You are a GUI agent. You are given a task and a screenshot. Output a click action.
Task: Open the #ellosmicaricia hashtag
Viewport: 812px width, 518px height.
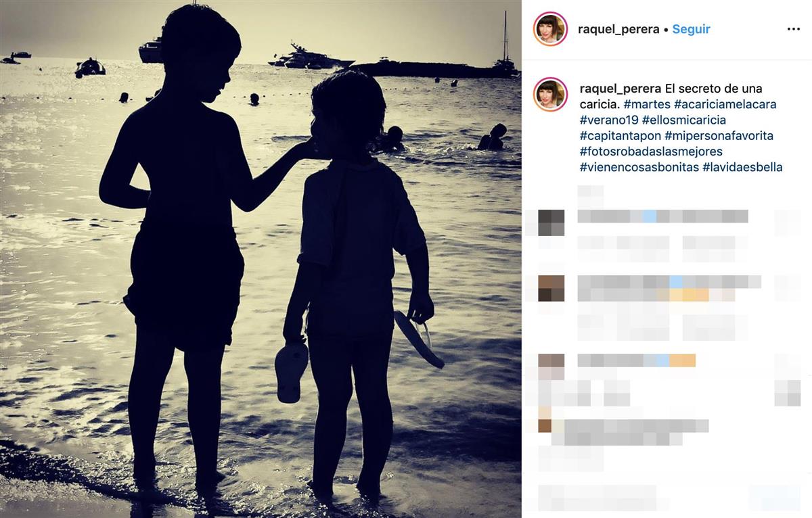click(x=683, y=120)
